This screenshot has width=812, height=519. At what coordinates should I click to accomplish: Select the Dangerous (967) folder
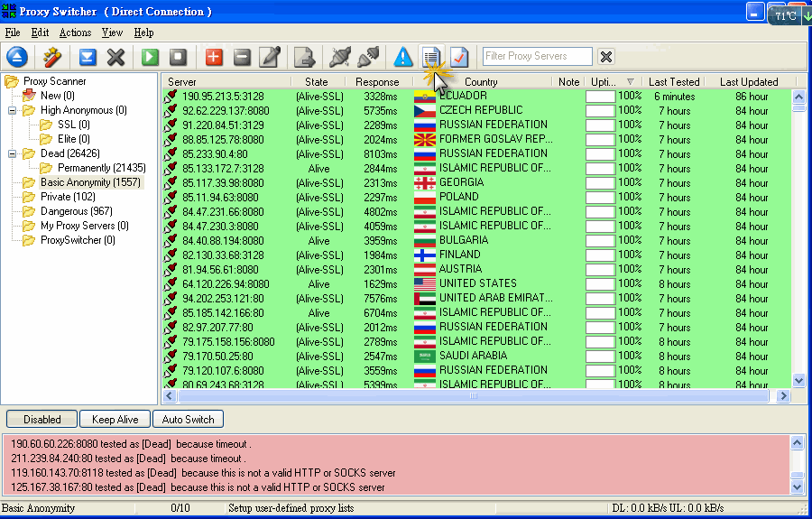[x=76, y=211]
